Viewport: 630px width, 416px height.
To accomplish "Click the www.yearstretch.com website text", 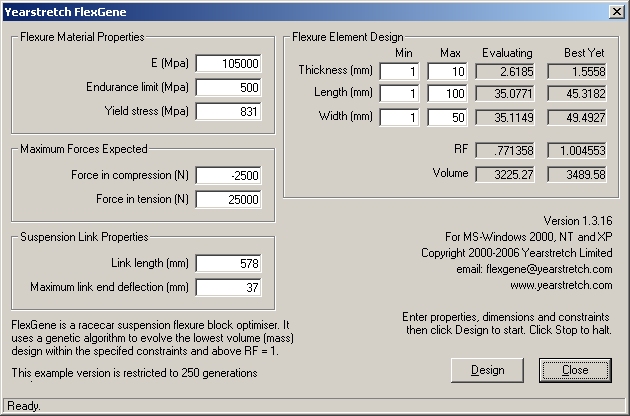I will point(561,285).
